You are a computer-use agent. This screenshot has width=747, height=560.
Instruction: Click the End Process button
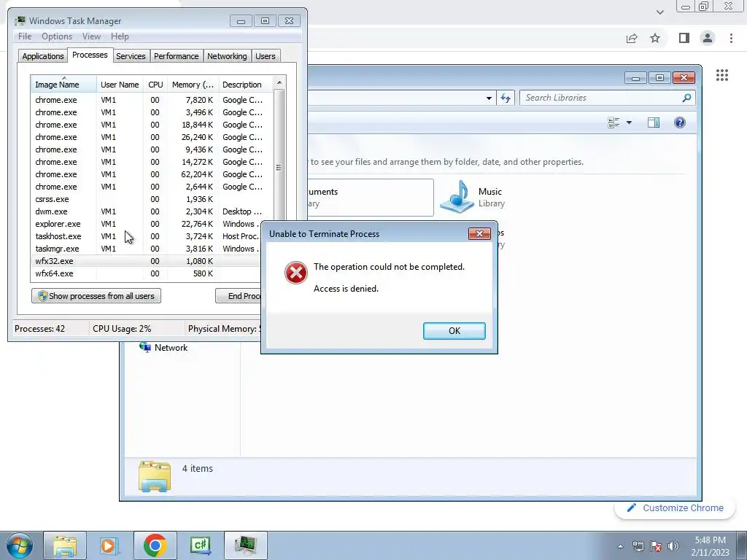[239, 296]
